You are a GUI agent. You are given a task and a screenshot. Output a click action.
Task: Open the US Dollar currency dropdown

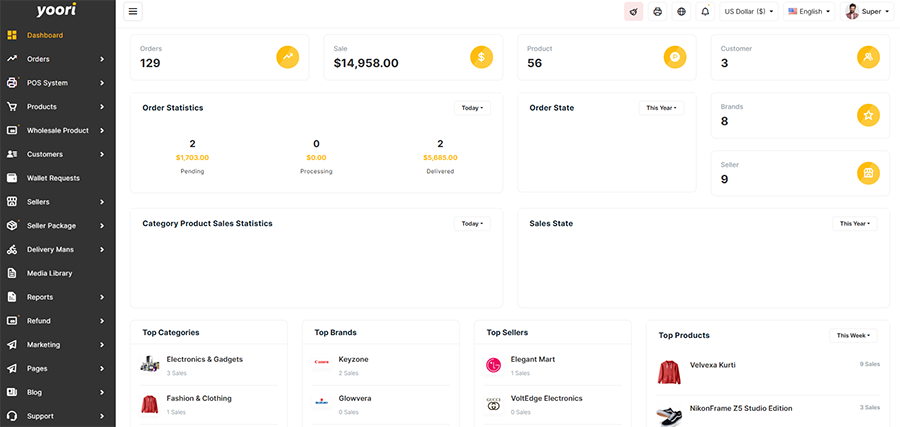click(x=748, y=12)
